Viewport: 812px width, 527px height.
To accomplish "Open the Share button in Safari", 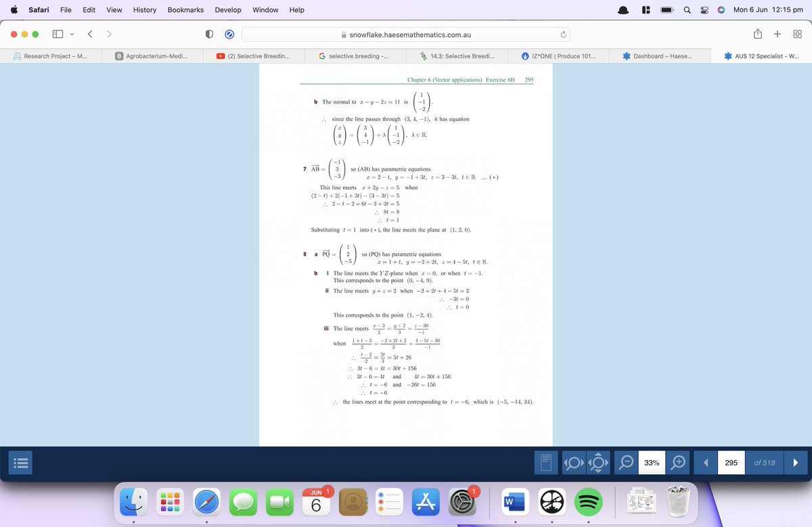I will click(759, 34).
